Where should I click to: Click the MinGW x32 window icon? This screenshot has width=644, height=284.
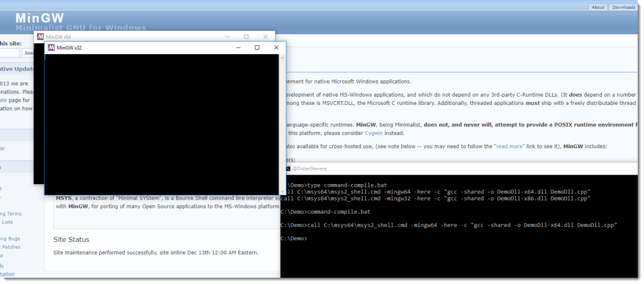(x=51, y=48)
